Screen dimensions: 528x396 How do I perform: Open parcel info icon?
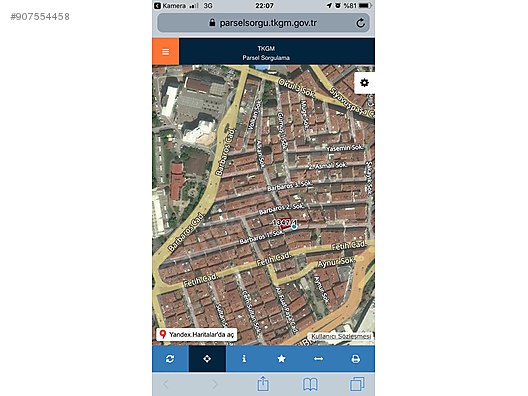244,359
